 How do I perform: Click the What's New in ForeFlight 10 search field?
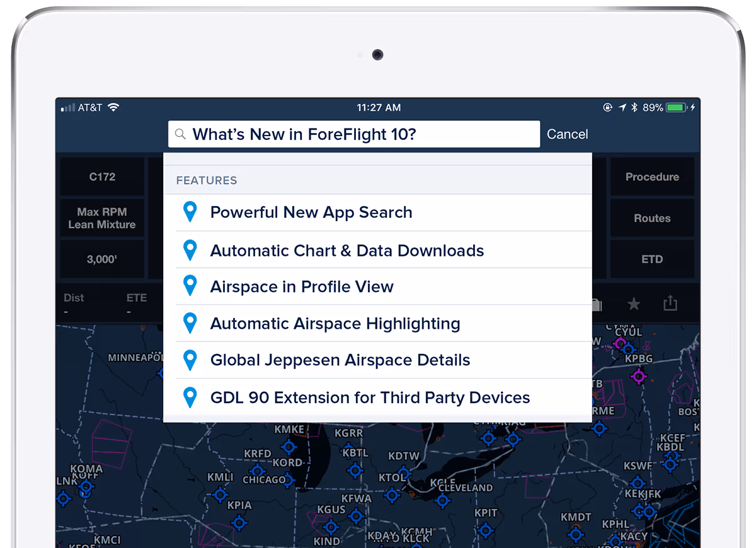(x=354, y=134)
